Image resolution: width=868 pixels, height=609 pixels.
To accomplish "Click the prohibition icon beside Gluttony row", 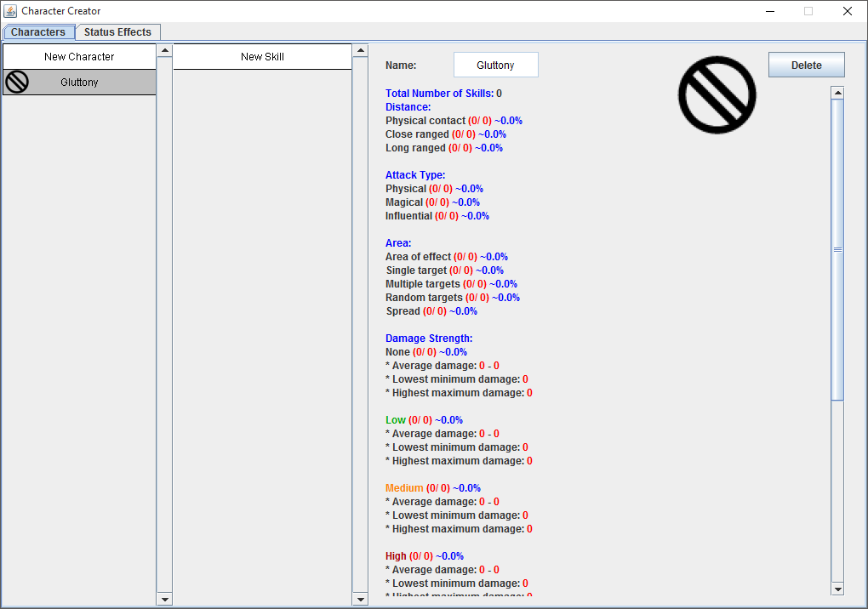I will click(17, 83).
